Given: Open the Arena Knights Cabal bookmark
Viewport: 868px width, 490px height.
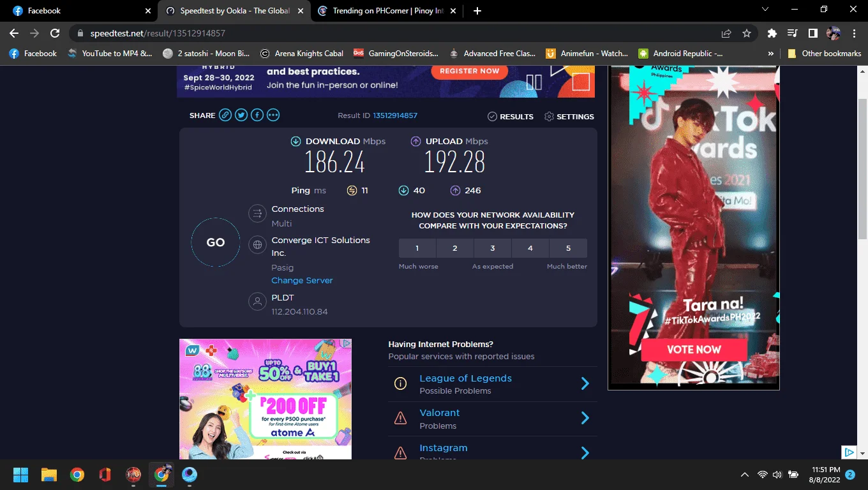Looking at the screenshot, I should (301, 54).
